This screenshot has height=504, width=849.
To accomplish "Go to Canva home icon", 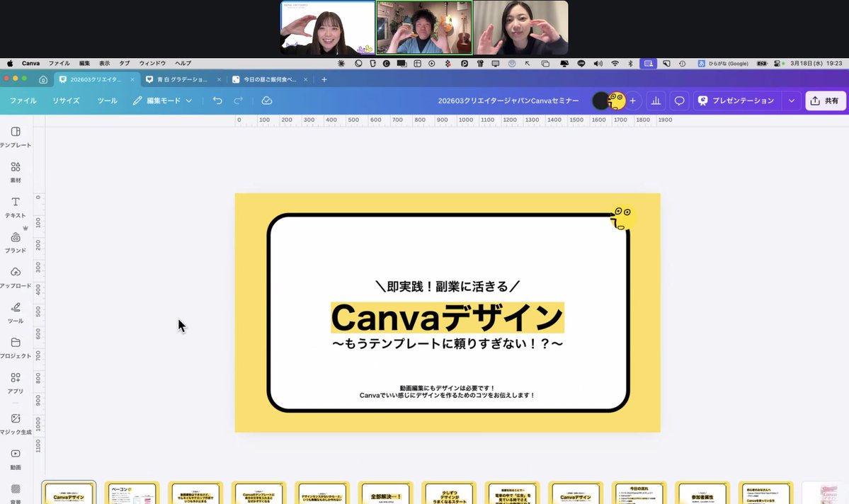I will (x=43, y=79).
